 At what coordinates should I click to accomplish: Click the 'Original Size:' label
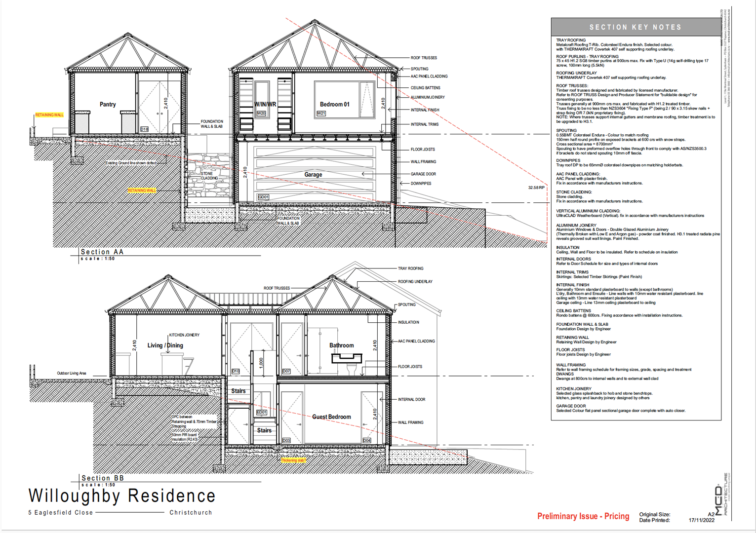point(655,514)
